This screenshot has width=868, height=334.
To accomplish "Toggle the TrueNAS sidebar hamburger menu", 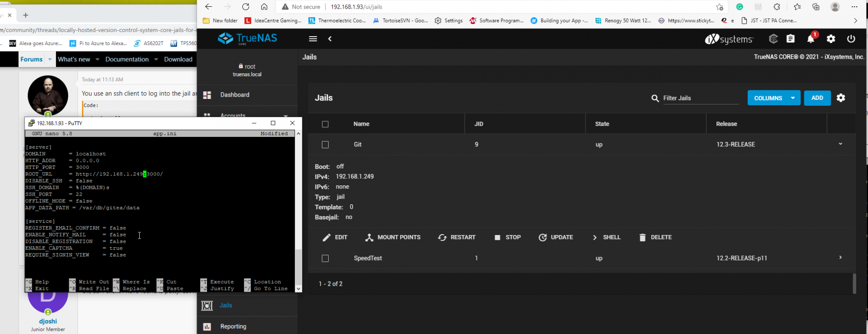I will [x=313, y=39].
